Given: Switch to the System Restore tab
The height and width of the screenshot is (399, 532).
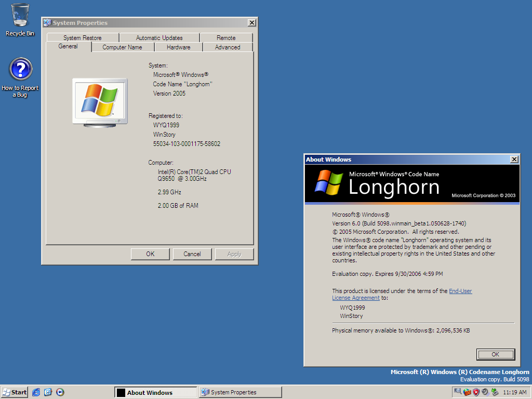Looking at the screenshot, I should (x=82, y=38).
